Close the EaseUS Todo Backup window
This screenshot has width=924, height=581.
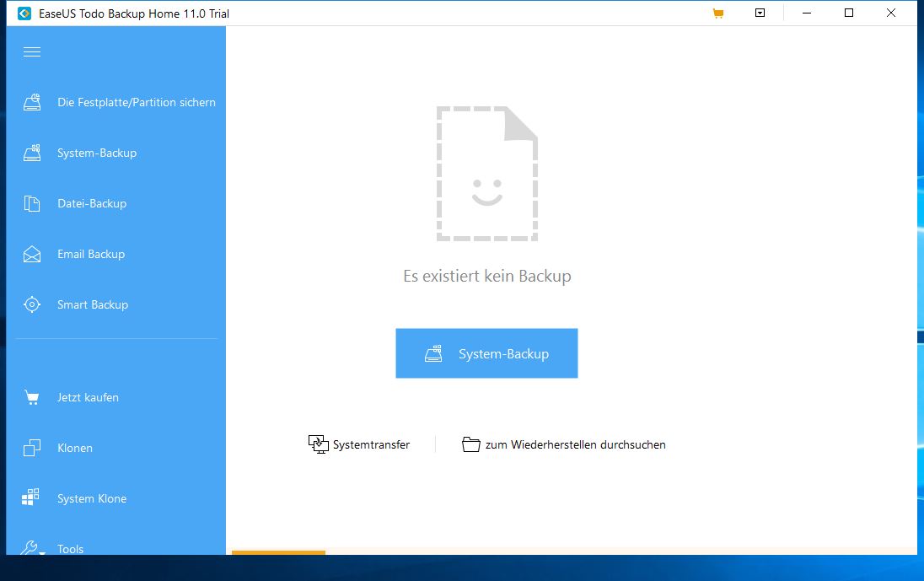(891, 13)
